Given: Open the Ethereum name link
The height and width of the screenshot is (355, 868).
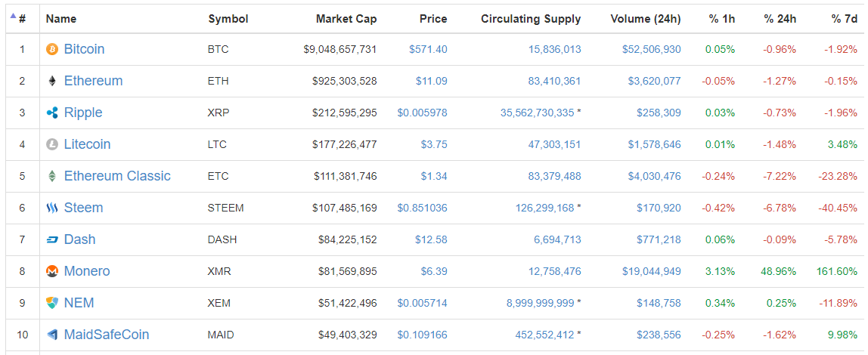Looking at the screenshot, I should (x=94, y=81).
